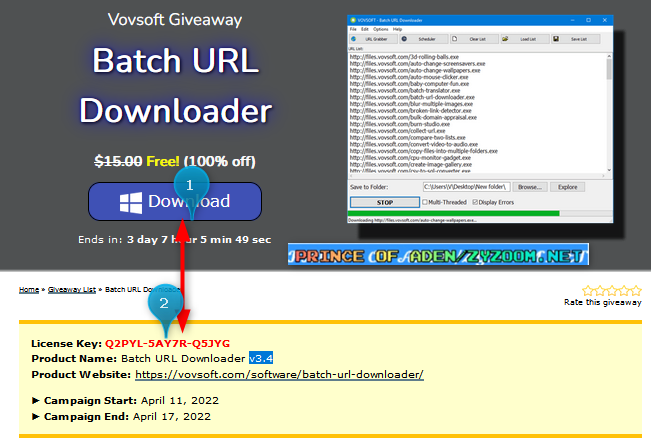Click the STOP button
Viewport: 651px width, 445px height.
pyautogui.click(x=385, y=202)
